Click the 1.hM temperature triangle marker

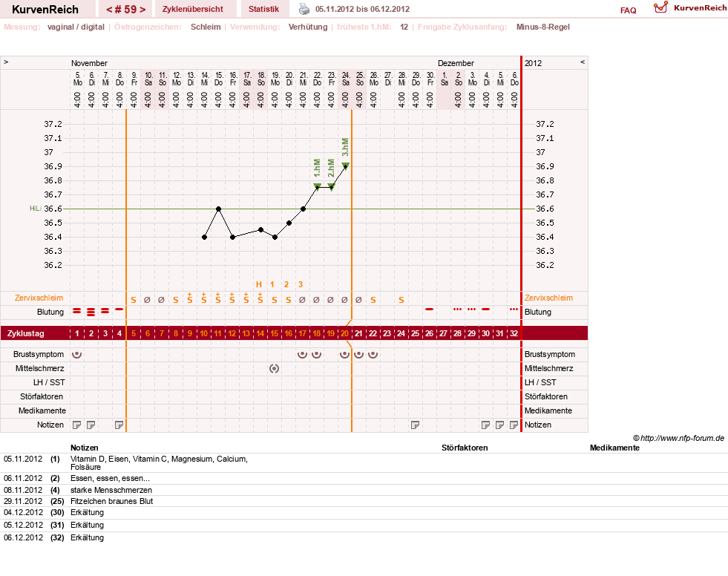(317, 186)
